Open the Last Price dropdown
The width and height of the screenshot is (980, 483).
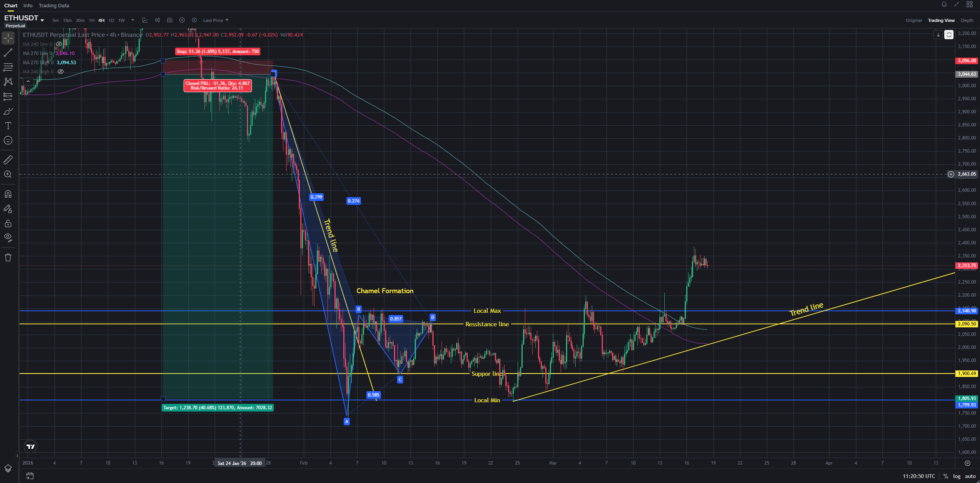click(215, 20)
